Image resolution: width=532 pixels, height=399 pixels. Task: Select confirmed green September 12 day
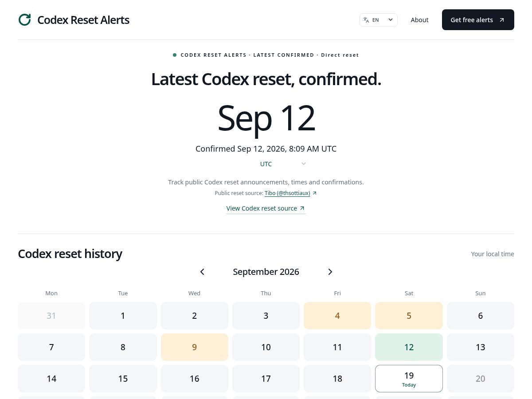click(x=409, y=347)
